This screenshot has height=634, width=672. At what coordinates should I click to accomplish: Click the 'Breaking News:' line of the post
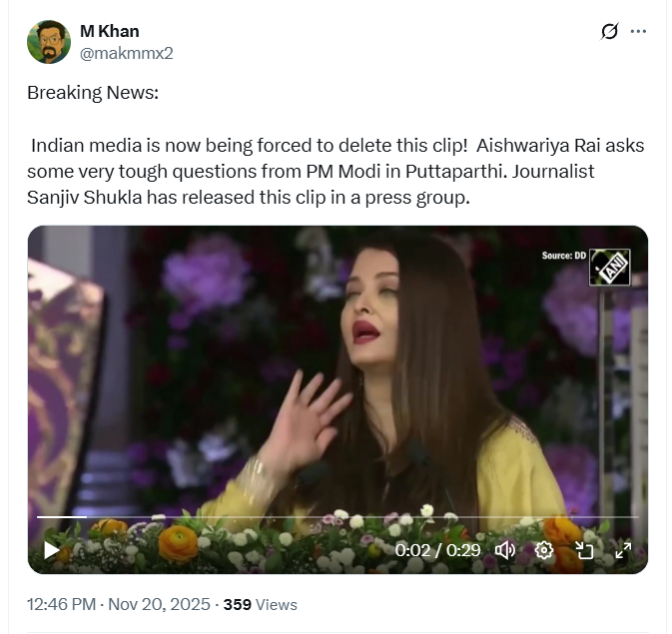coord(93,93)
